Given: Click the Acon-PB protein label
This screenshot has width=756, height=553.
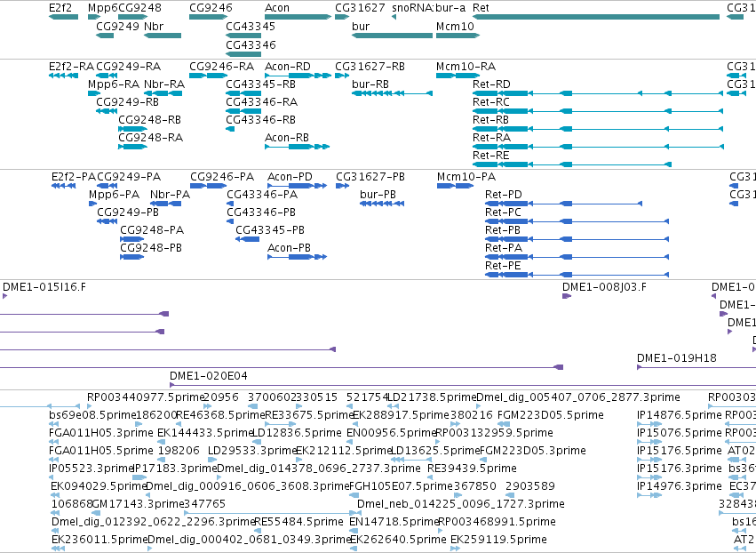Looking at the screenshot, I should tap(289, 247).
